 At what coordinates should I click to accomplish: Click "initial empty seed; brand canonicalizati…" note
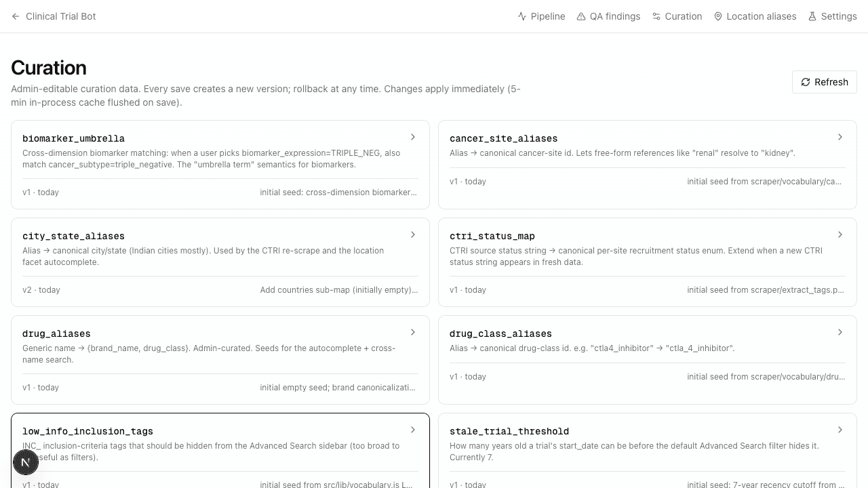click(338, 388)
